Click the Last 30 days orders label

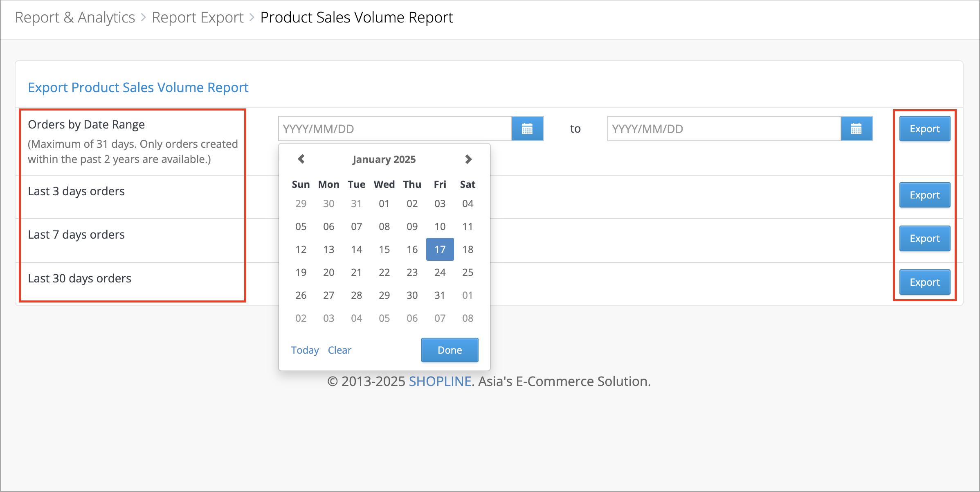(x=79, y=278)
